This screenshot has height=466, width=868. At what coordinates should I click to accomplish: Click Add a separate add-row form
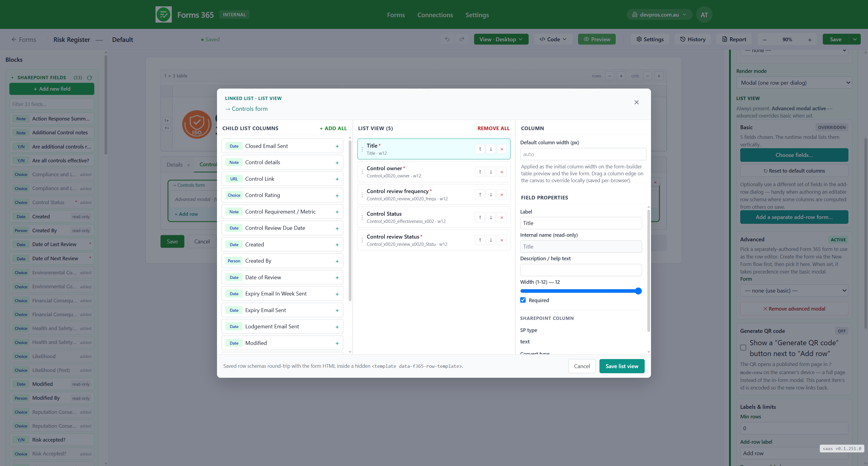pyautogui.click(x=794, y=217)
